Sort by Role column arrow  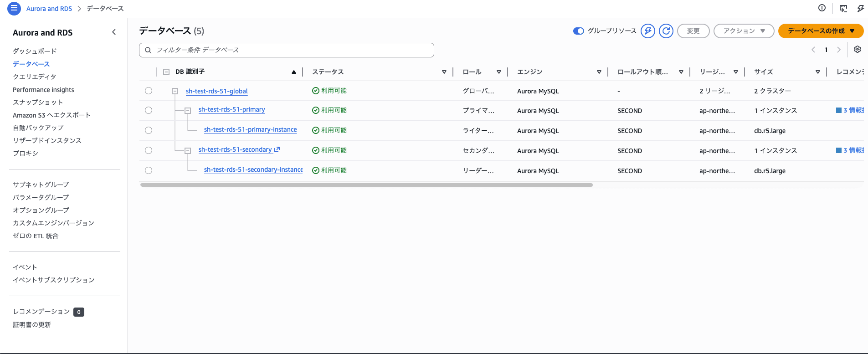(499, 72)
